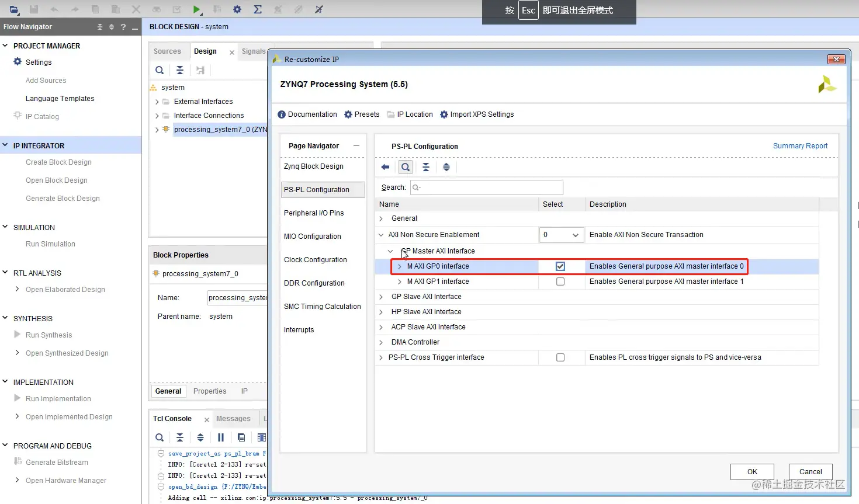Screen dimensions: 859x504
Task: Open Settings via the top toolbar gear icon
Action: 237,9
